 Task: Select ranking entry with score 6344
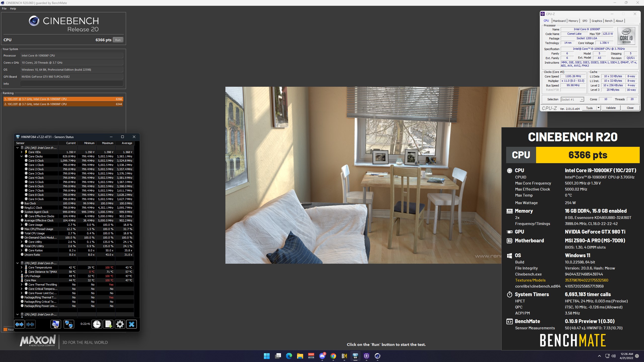click(63, 104)
